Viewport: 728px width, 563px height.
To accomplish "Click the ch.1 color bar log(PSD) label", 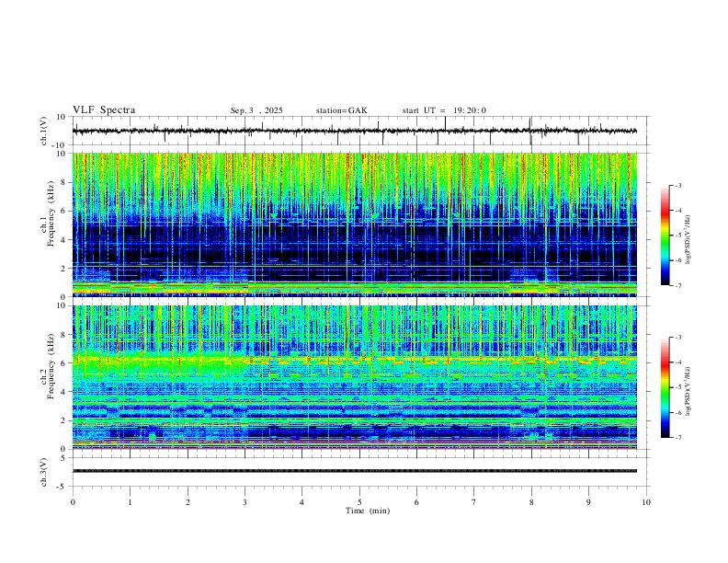I will (x=688, y=240).
